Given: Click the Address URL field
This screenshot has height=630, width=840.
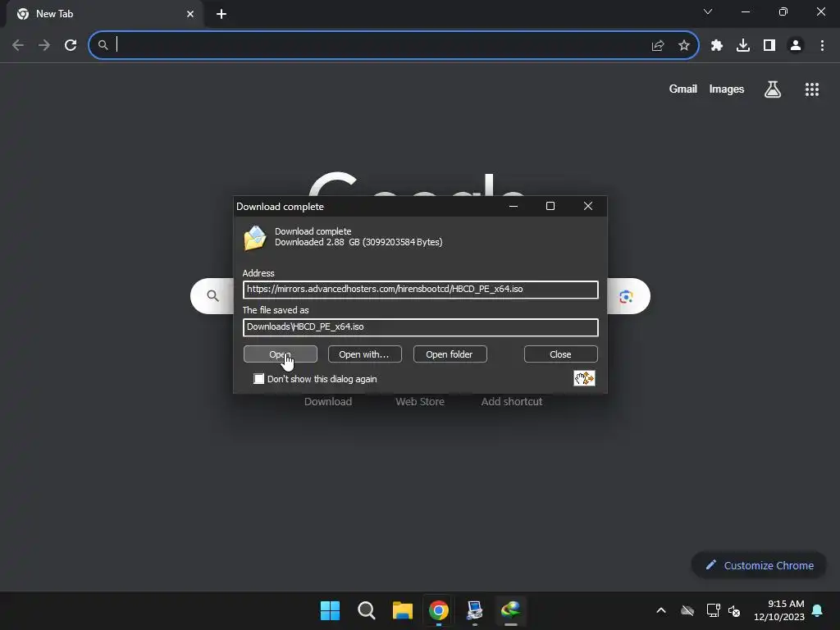Looking at the screenshot, I should pyautogui.click(x=421, y=290).
